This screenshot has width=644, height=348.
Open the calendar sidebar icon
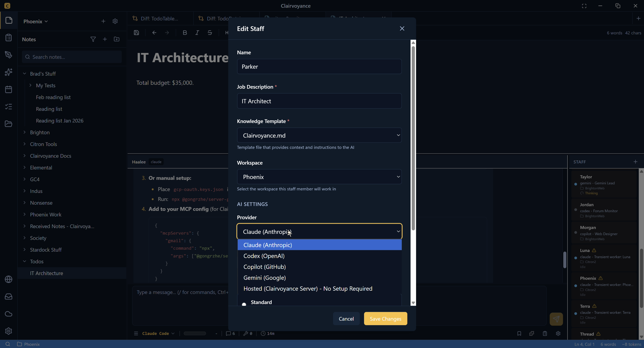pyautogui.click(x=9, y=89)
